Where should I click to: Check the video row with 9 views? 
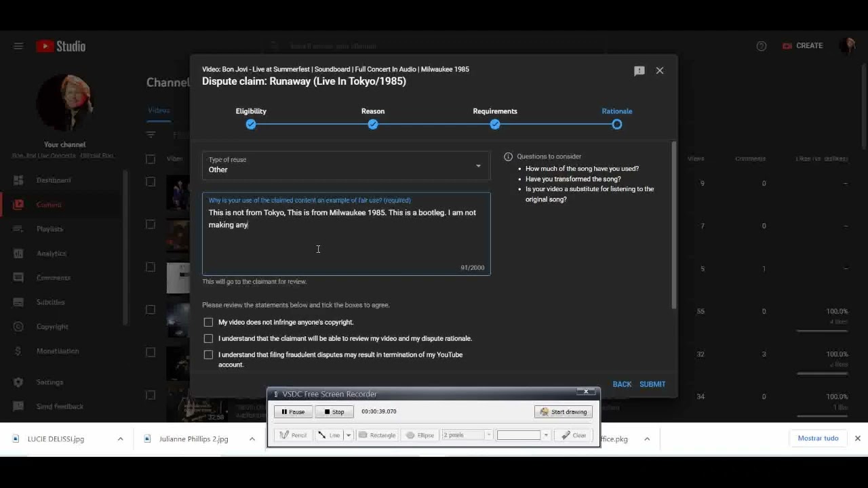point(151,182)
